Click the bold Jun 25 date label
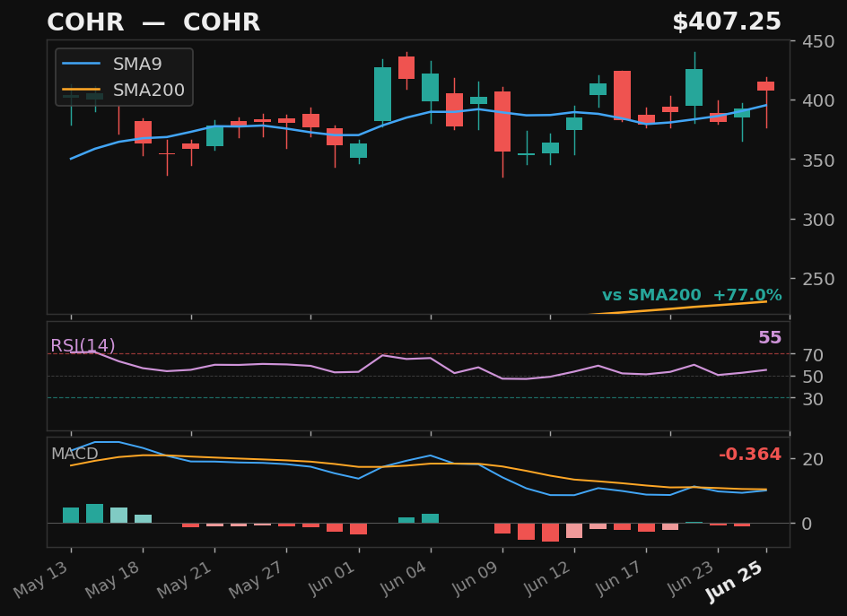This screenshot has height=616, width=847. point(736,581)
